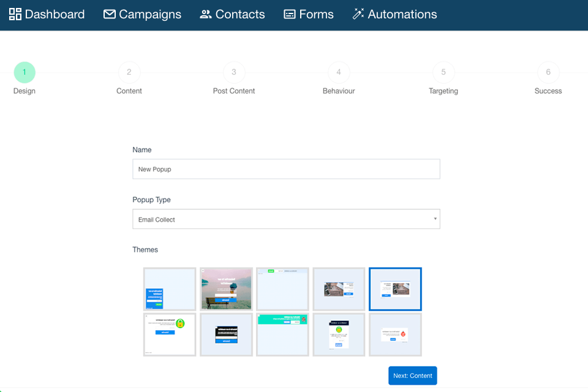Click the Campaigns envelope icon
The image size is (588, 392).
click(x=109, y=13)
